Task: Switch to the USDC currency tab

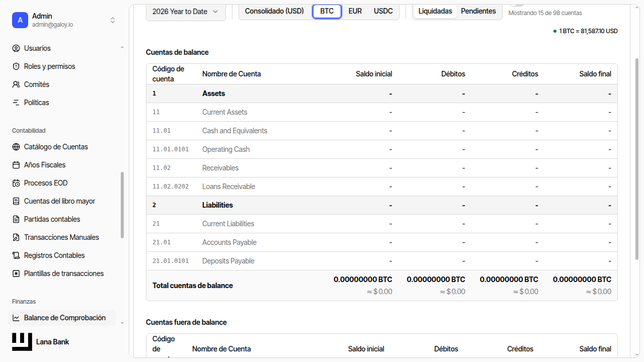Action: 383,11
